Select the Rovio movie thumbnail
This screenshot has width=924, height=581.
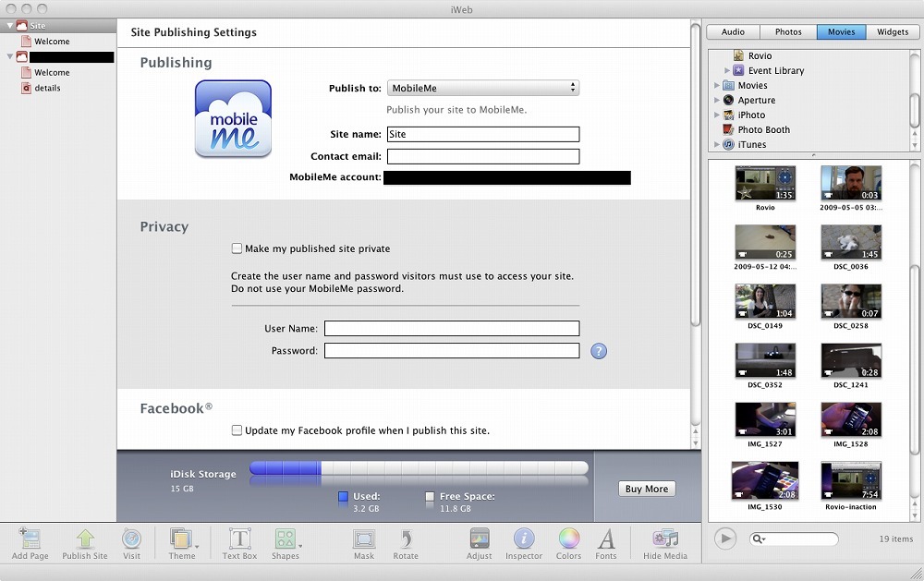click(x=765, y=183)
